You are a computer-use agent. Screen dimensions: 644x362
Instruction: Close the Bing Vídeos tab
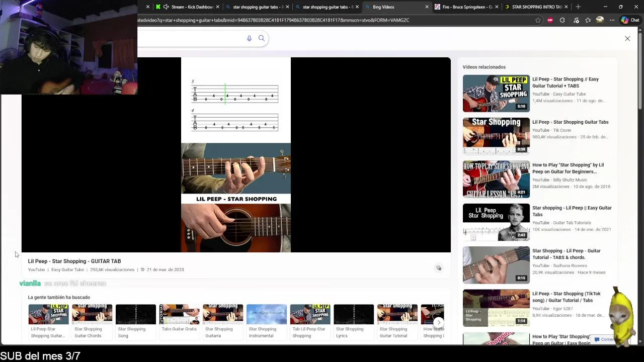427,7
